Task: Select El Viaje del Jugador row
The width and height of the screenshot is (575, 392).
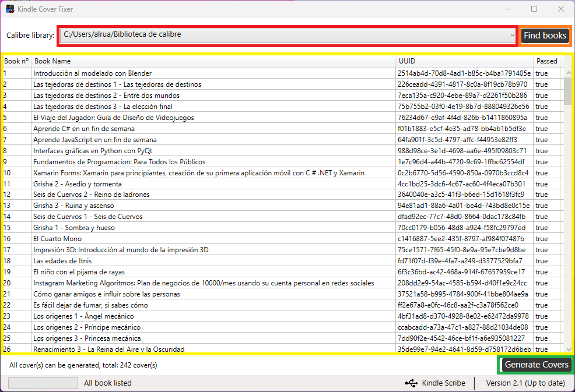Action: 282,118
